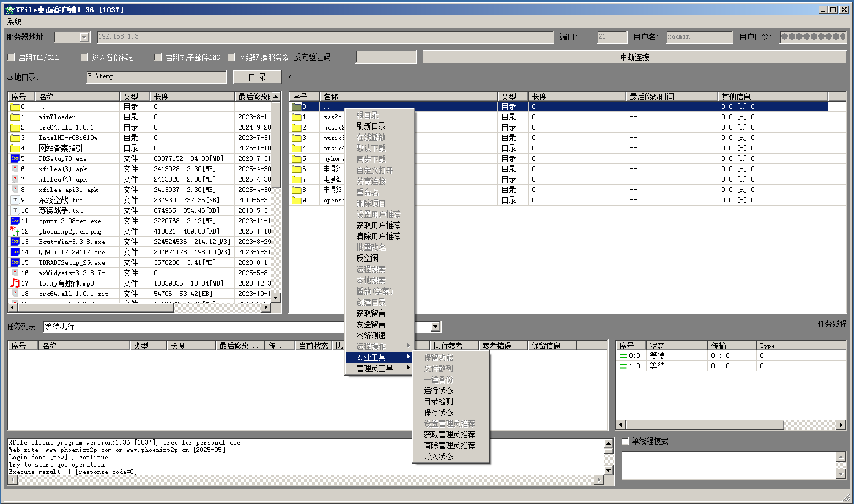Click the unknown file icon of wxWidgets-3.2.8.7z
The width and height of the screenshot is (854, 504).
[15, 273]
